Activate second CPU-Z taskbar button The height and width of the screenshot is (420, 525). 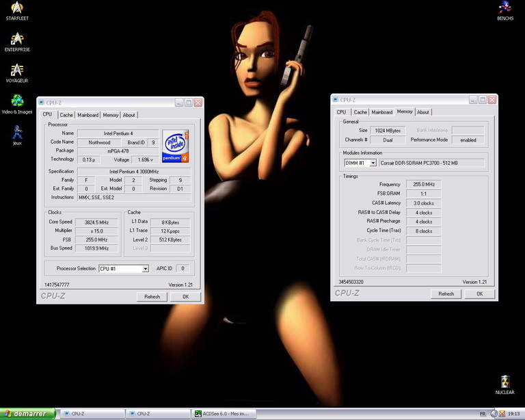[x=159, y=414]
